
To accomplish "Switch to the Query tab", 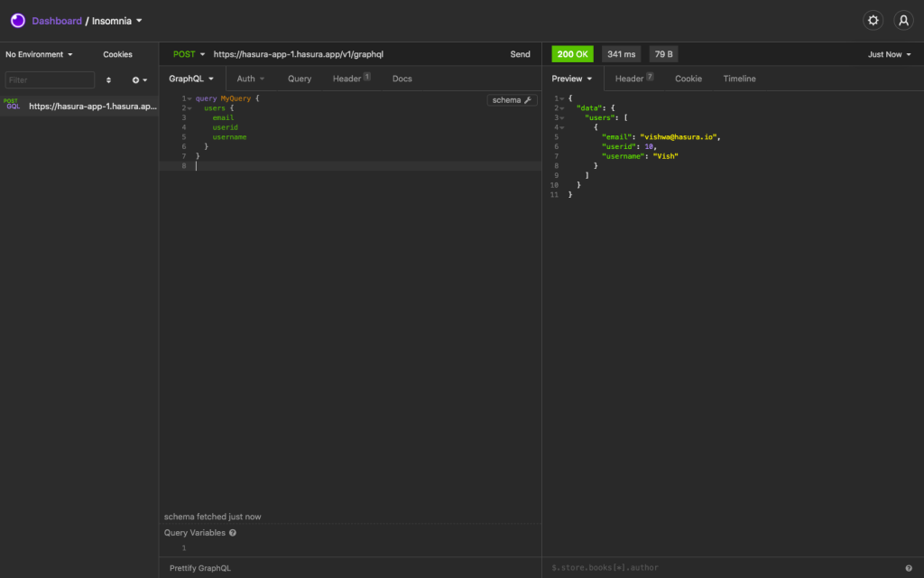I will 300,79.
